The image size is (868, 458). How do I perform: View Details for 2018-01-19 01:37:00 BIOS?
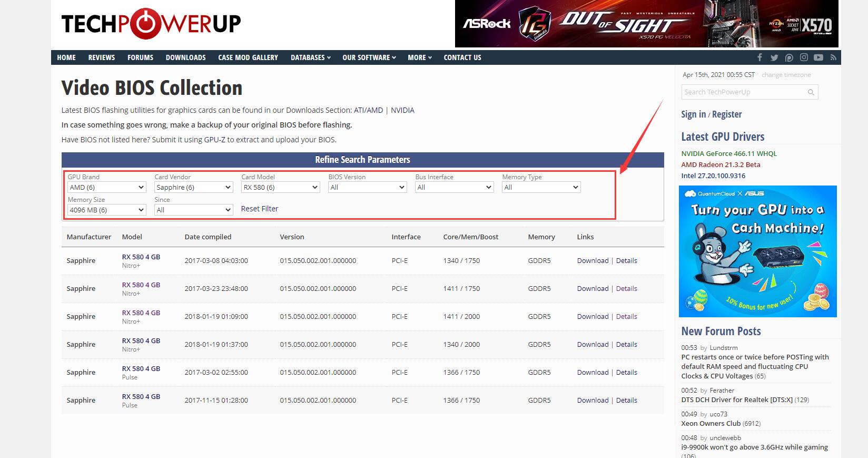pyautogui.click(x=627, y=345)
